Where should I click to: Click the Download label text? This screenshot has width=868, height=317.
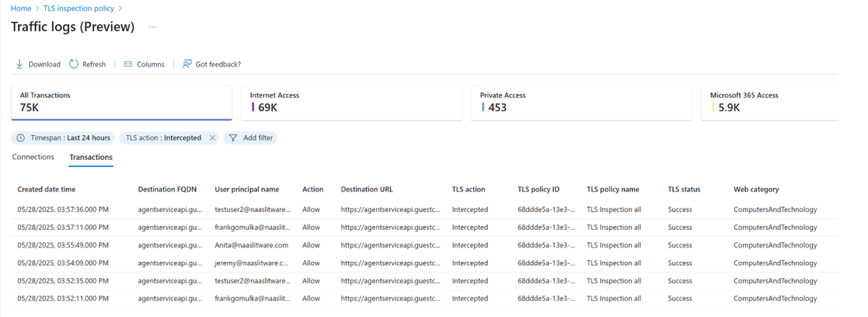(44, 64)
